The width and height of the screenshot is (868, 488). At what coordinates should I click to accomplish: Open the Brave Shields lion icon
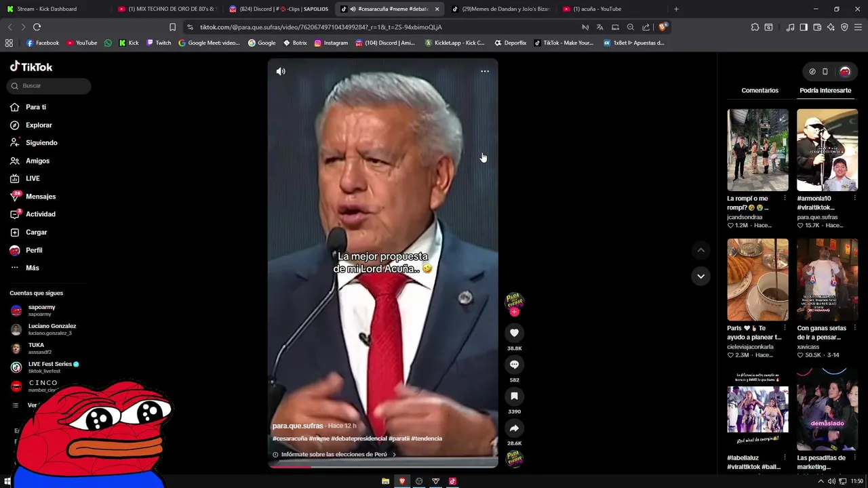coord(663,27)
